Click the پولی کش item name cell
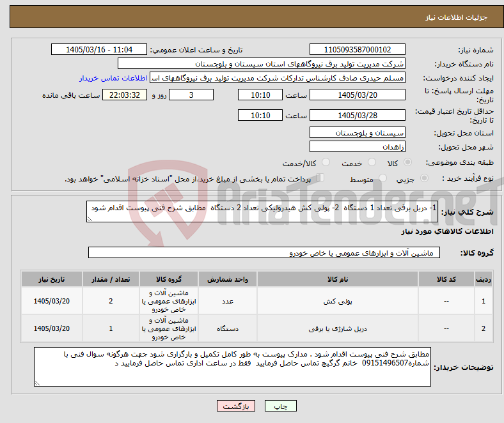The image size is (504, 423). tap(338, 301)
